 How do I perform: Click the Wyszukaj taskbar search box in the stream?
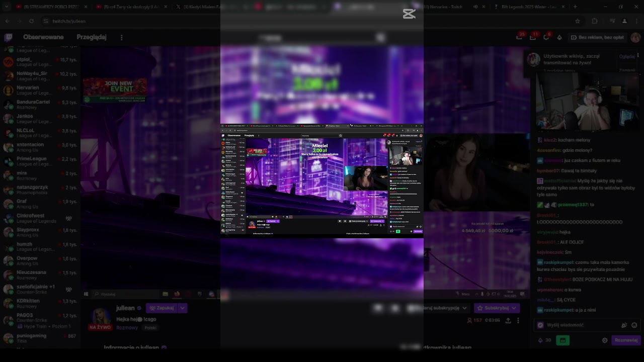click(x=126, y=294)
